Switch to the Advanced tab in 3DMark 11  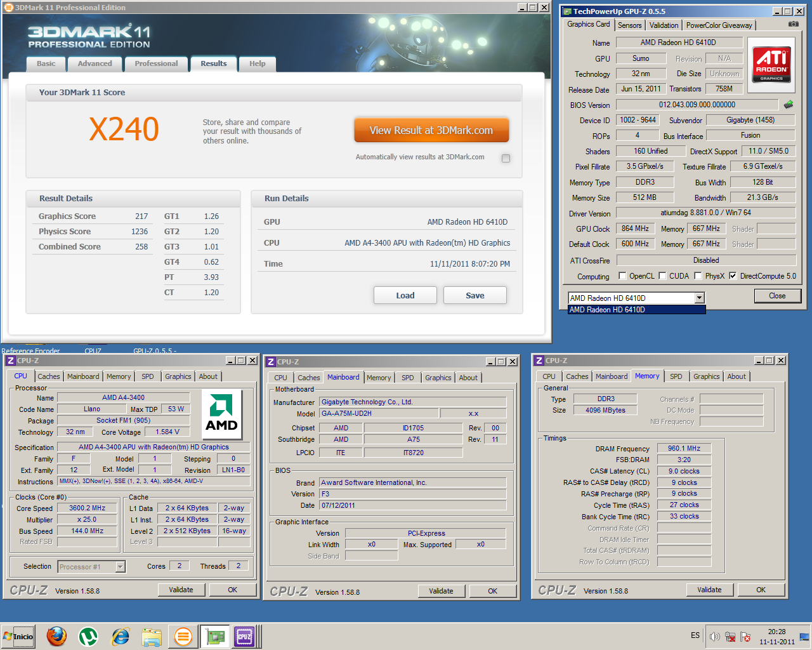tap(95, 63)
